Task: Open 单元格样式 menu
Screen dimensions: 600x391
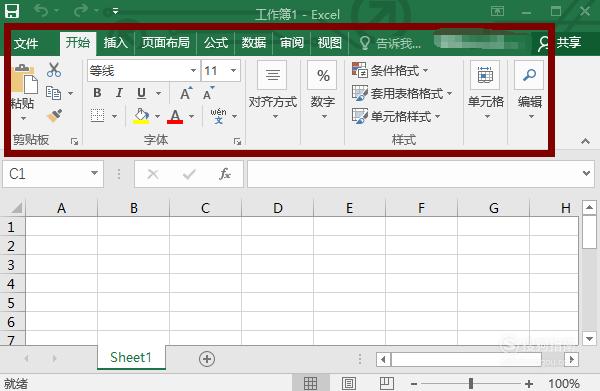Action: click(396, 116)
